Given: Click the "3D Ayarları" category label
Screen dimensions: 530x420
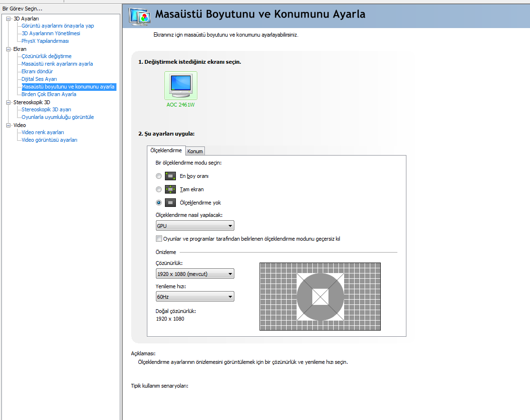Looking at the screenshot, I should pyautogui.click(x=26, y=19).
